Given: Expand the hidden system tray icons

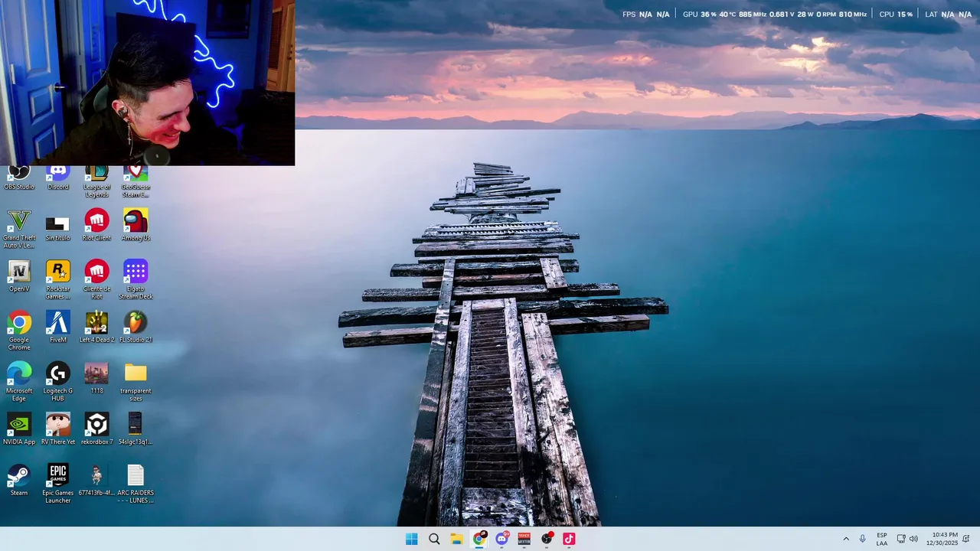Looking at the screenshot, I should click(x=846, y=539).
